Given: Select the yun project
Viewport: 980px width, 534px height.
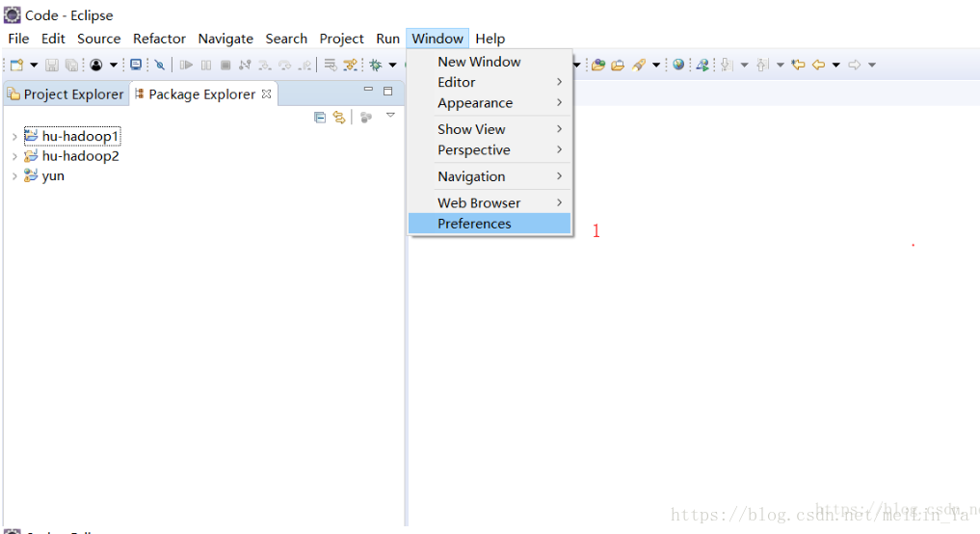Looking at the screenshot, I should pyautogui.click(x=44, y=176).
